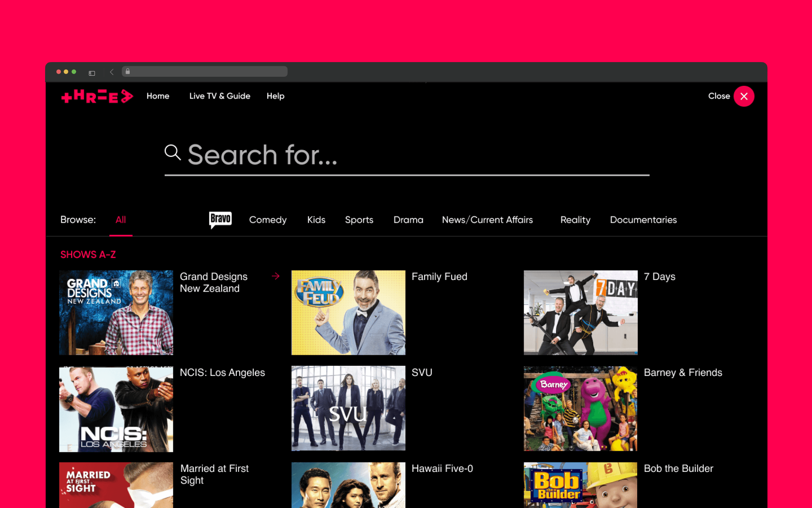Switch to the Comedy category
812x508 pixels.
268,220
